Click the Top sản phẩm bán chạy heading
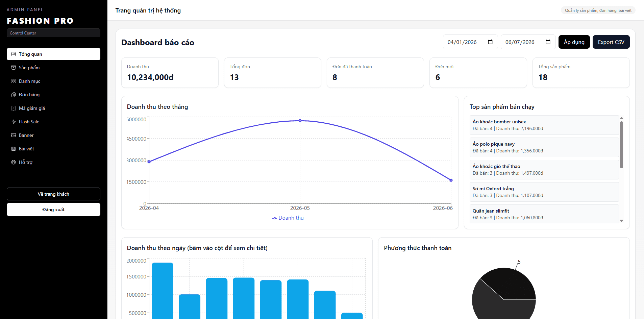The width and height of the screenshot is (644, 319). pyautogui.click(x=502, y=107)
